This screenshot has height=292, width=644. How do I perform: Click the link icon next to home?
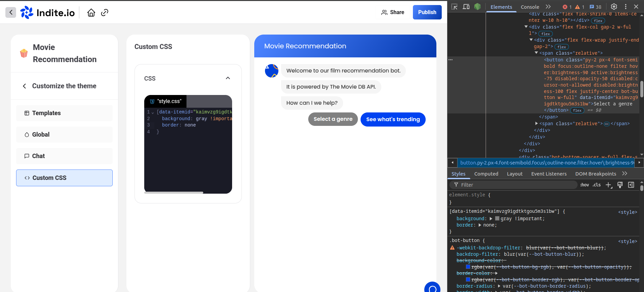105,12
